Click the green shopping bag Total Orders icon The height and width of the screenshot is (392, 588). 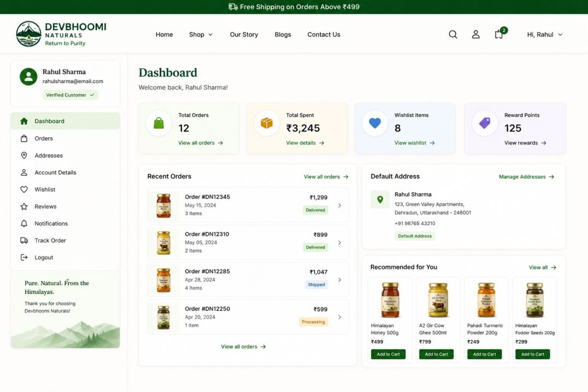tap(159, 123)
